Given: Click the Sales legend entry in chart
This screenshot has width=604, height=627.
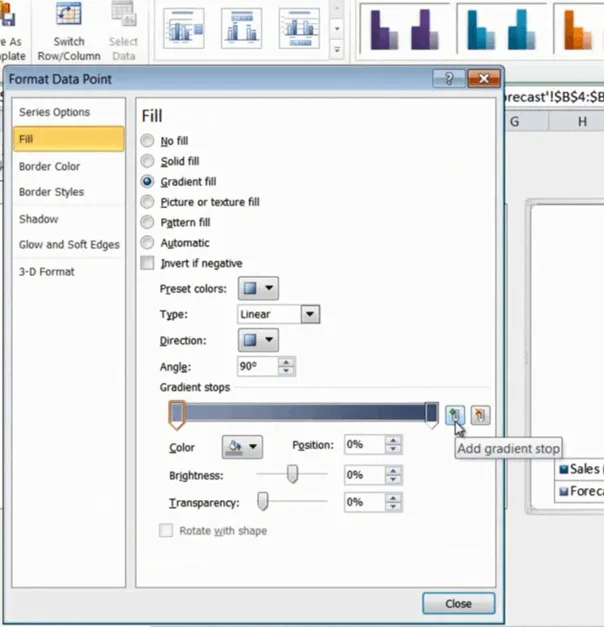Looking at the screenshot, I should pos(581,469).
